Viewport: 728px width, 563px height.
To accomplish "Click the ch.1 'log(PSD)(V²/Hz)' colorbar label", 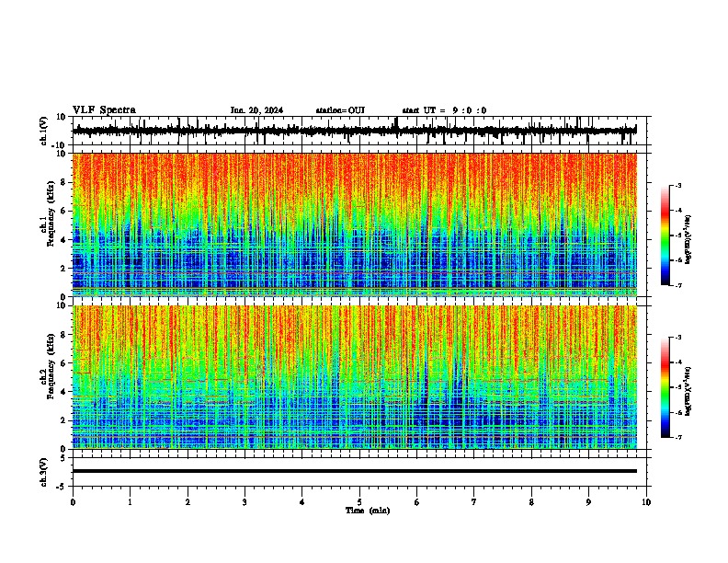I will 688,239.
